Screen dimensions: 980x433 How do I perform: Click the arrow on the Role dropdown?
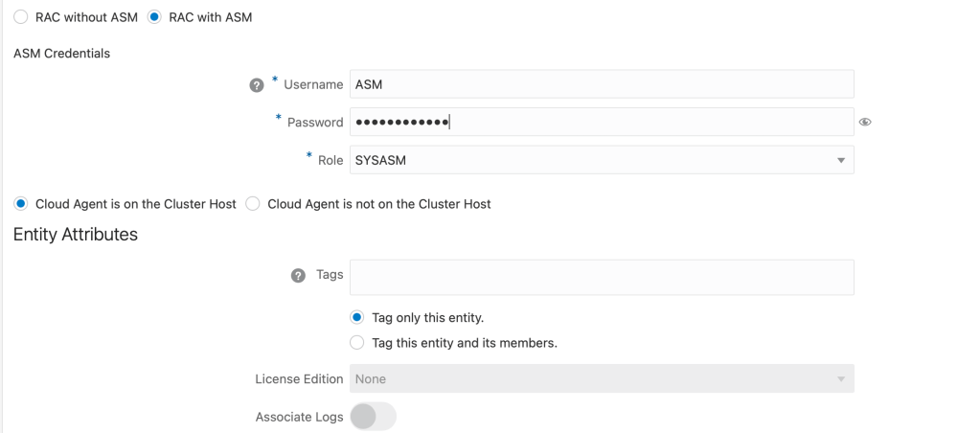(x=841, y=160)
